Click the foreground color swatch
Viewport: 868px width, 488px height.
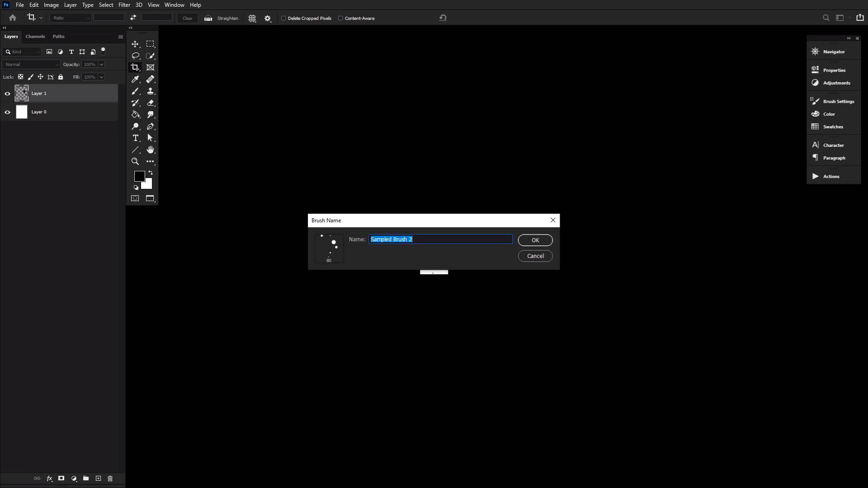tap(139, 176)
